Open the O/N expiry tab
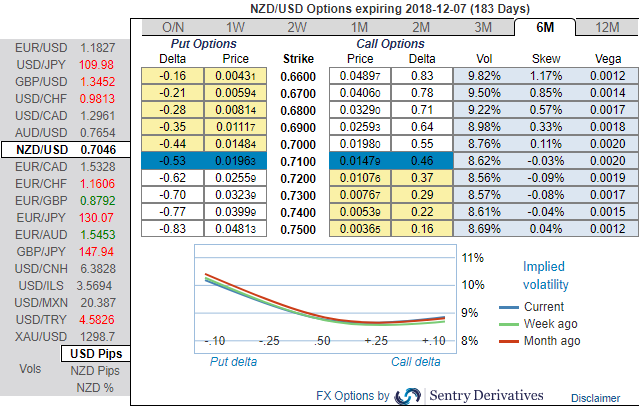Viewport: 639px width, 406px height. coord(173,27)
